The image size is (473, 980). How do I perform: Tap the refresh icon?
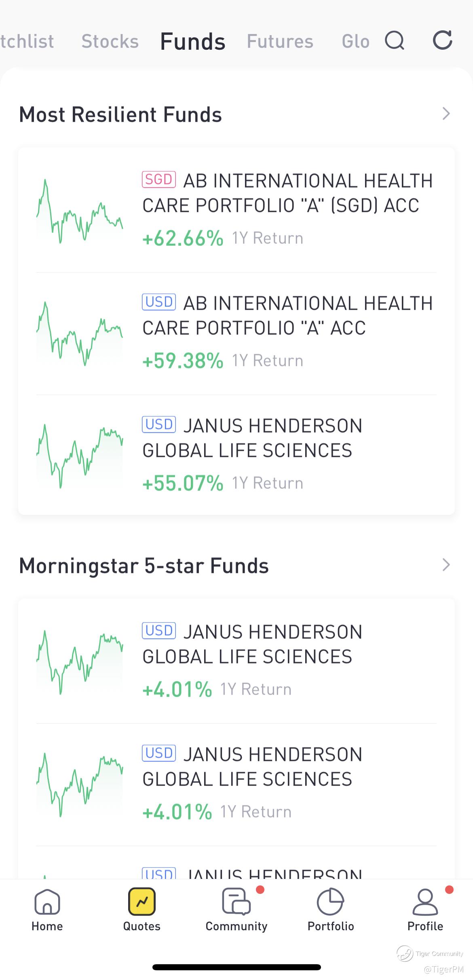pos(442,40)
